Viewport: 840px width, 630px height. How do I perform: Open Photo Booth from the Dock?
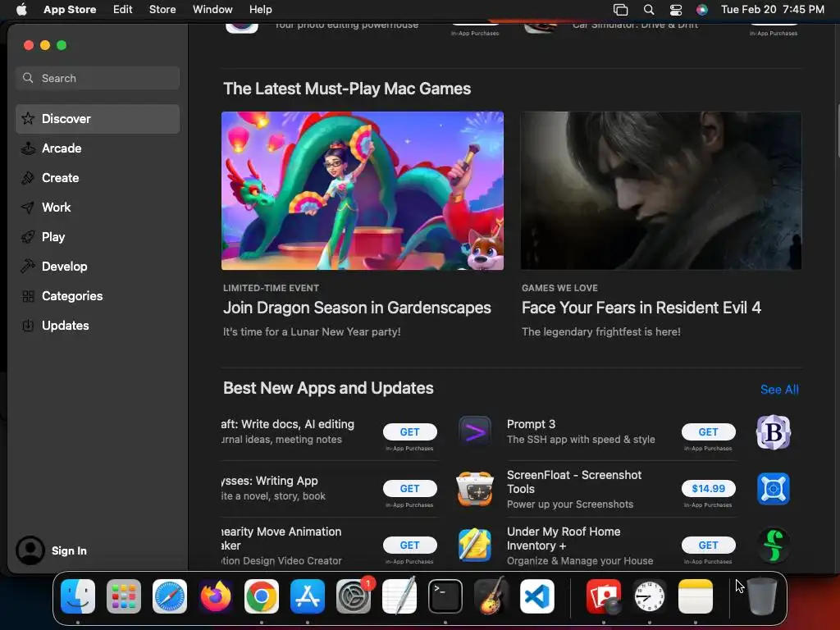[604, 596]
